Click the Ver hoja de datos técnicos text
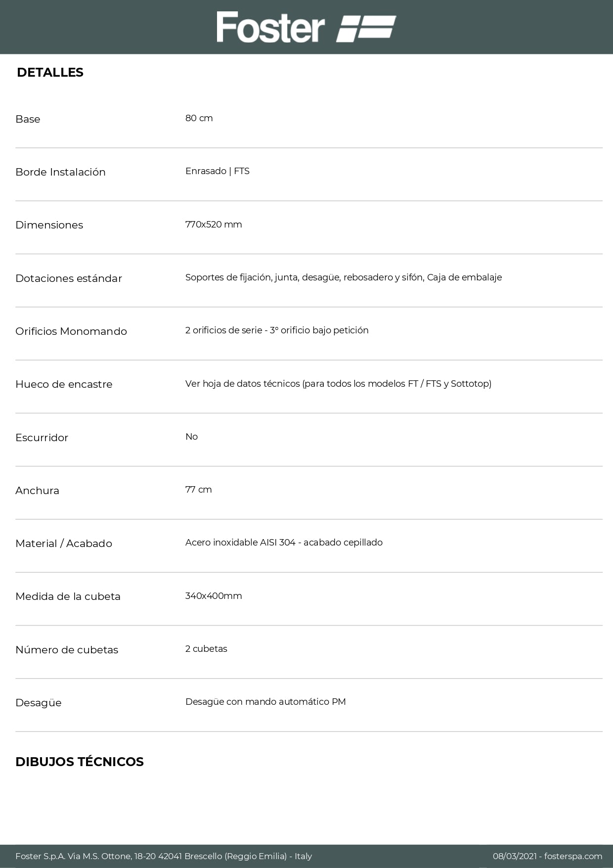 (x=338, y=384)
